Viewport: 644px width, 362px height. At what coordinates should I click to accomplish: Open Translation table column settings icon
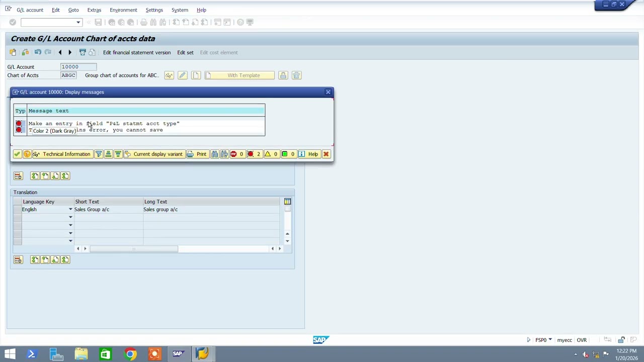point(287,202)
